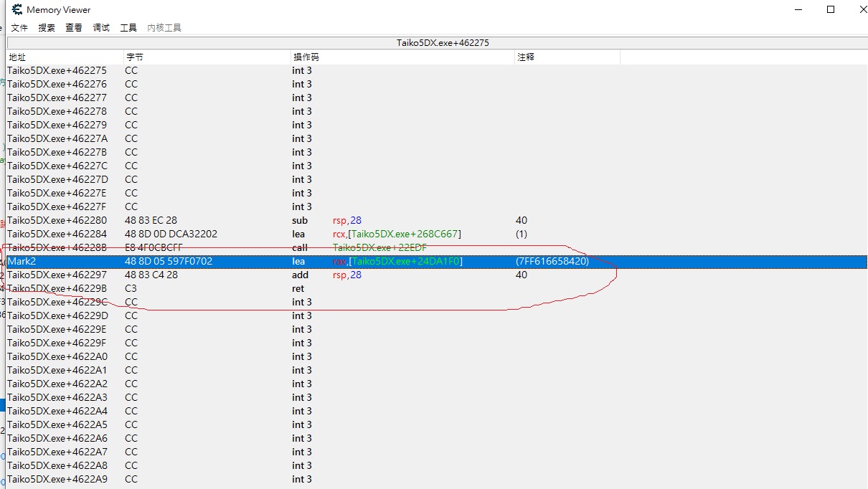Viewport: 868px width, 489px height.
Task: Click the 内核工具 menu item
Action: pyautogui.click(x=164, y=28)
